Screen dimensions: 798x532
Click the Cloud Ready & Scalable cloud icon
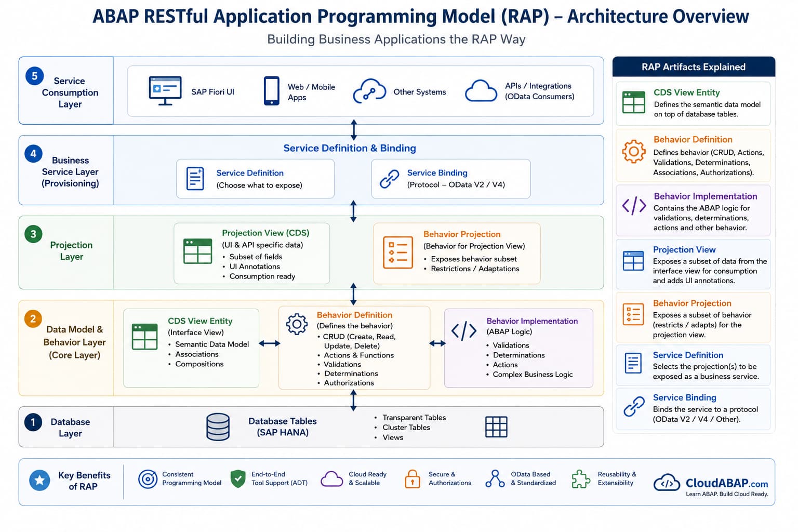click(331, 478)
